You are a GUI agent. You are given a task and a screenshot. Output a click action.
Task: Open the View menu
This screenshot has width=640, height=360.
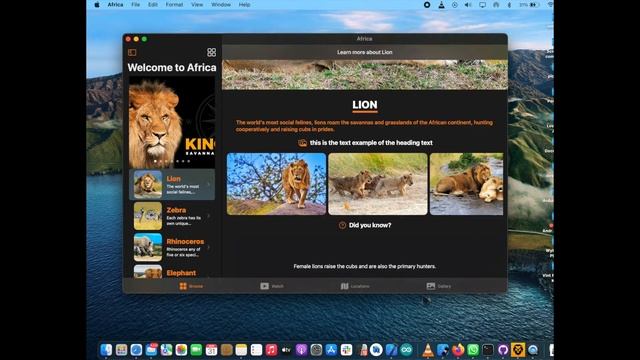(197, 4)
